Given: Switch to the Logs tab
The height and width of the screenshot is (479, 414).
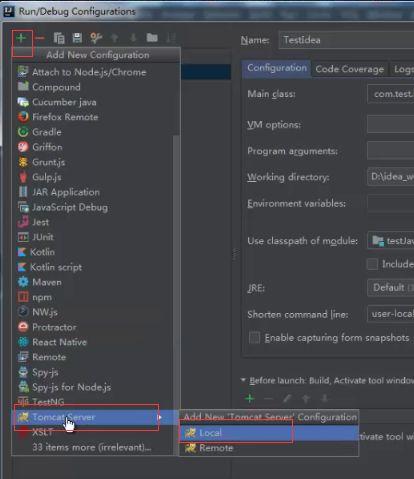Looking at the screenshot, I should coord(403,69).
